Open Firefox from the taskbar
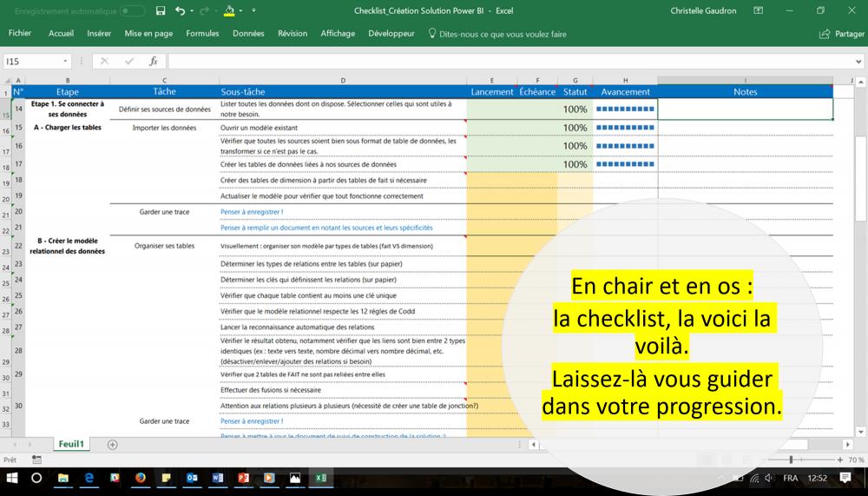This screenshot has width=868, height=496. tap(140, 478)
